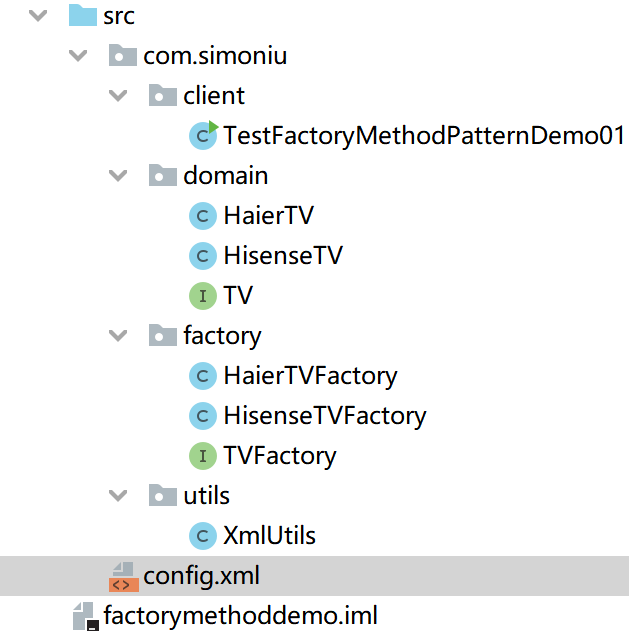The width and height of the screenshot is (629, 631).
Task: Click the config.xml file icon
Action: (x=122, y=576)
